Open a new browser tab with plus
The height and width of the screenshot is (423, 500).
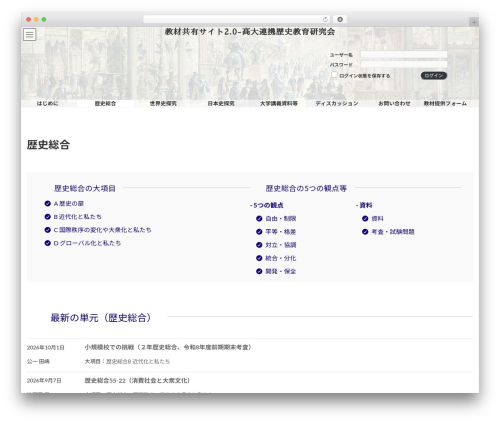[474, 22]
